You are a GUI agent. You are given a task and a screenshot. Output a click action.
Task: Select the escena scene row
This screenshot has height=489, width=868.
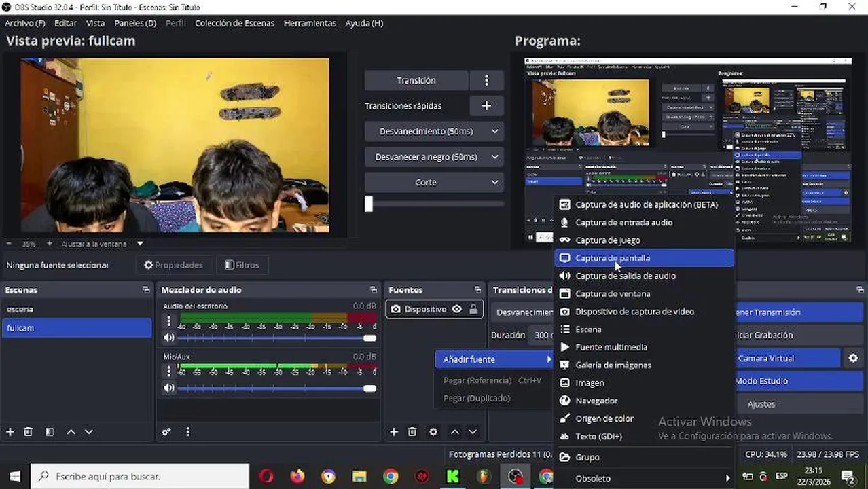pyautogui.click(x=77, y=309)
